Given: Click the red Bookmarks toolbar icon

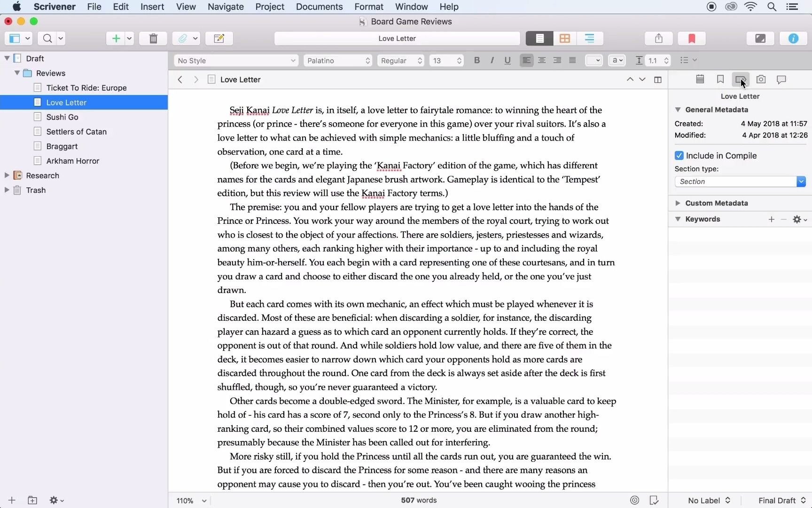Looking at the screenshot, I should tap(692, 39).
